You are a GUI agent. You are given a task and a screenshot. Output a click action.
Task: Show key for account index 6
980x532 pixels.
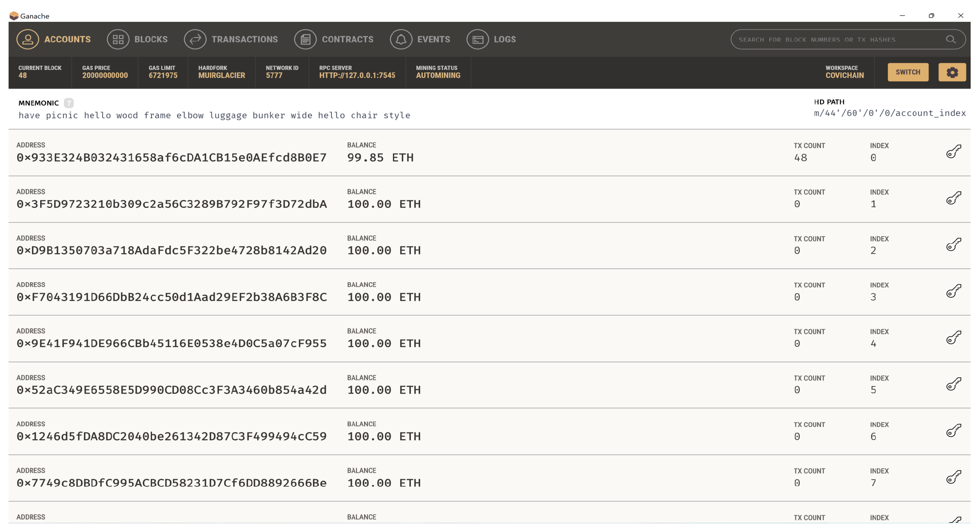tap(953, 431)
